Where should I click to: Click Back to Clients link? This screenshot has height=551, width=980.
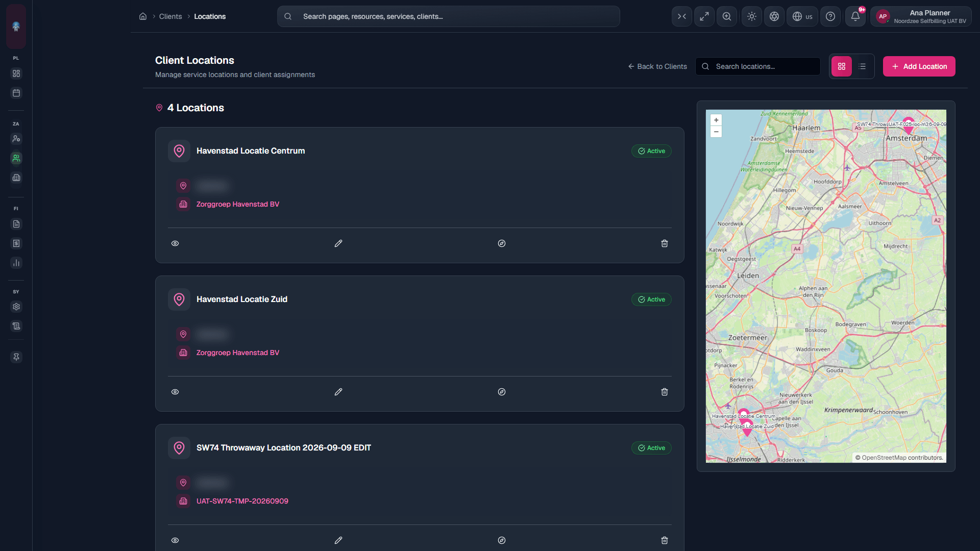coord(657,66)
